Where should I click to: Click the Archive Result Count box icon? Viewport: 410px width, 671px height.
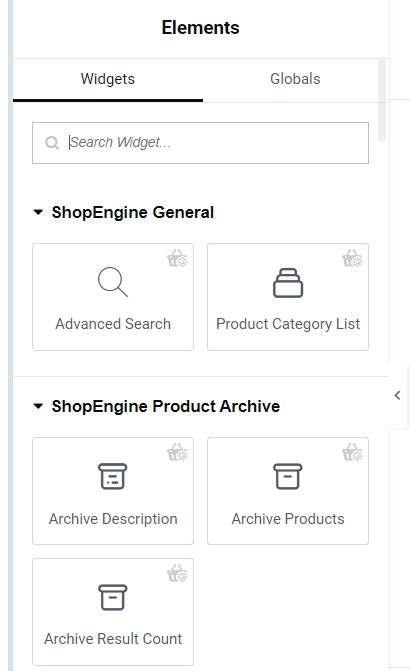(x=113, y=597)
